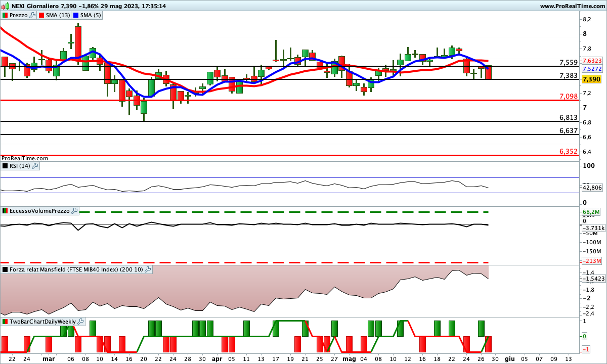The image size is (607, 364).
Task: Click the mar month label on time axis
Action: [x=49, y=358]
